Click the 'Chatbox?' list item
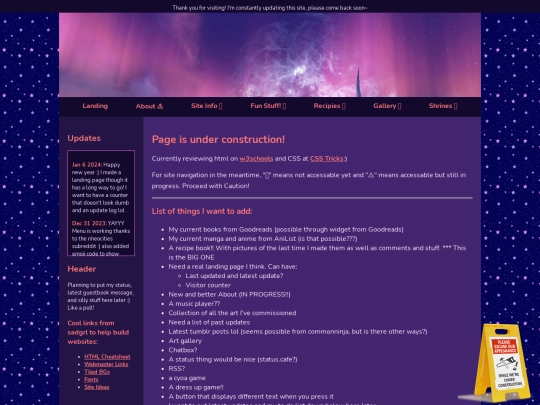The height and width of the screenshot is (405, 540). [183, 350]
